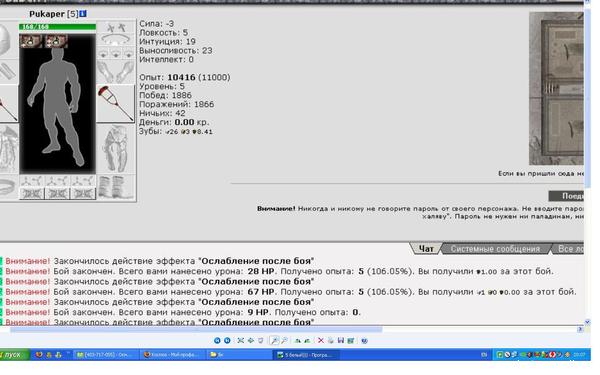Open the boots equipment slot
The height and width of the screenshot is (375, 600).
tap(116, 188)
